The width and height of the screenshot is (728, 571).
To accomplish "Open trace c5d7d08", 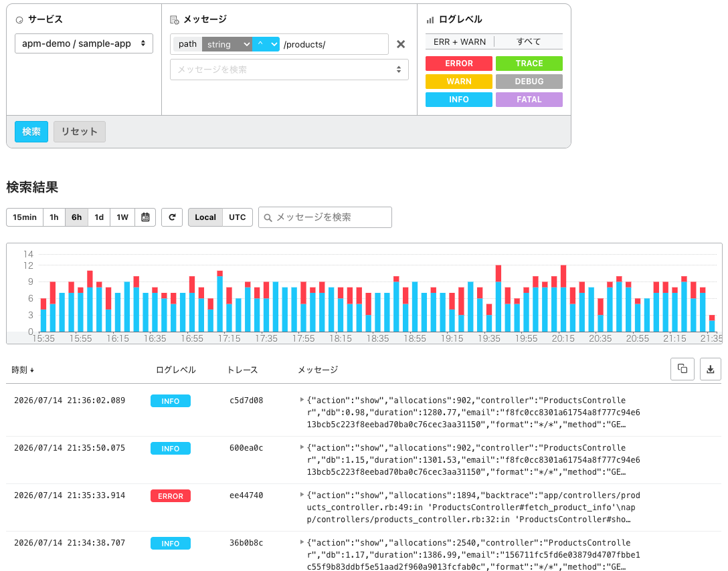I will 246,401.
